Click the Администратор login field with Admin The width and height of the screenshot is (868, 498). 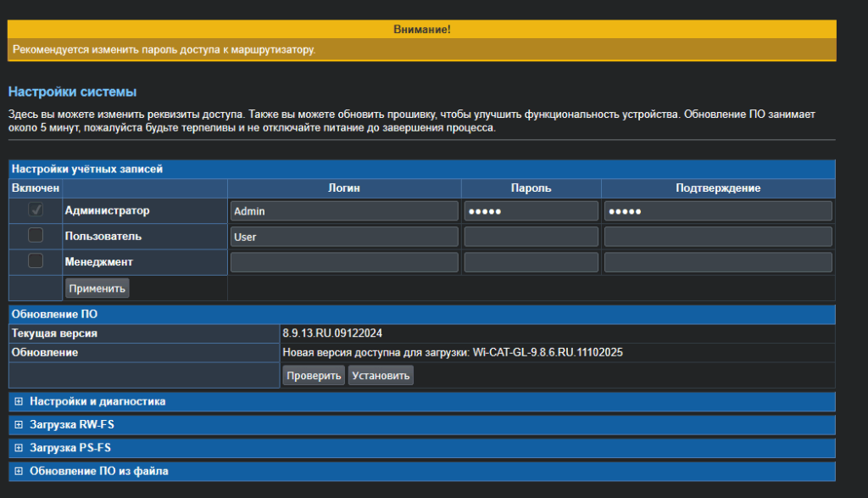(343, 211)
